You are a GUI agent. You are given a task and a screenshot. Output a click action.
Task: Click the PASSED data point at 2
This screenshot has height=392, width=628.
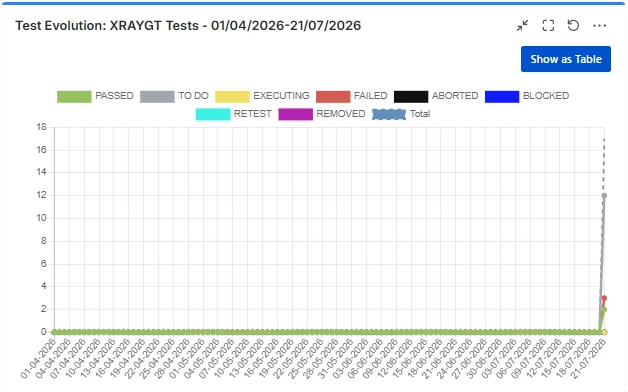point(604,310)
